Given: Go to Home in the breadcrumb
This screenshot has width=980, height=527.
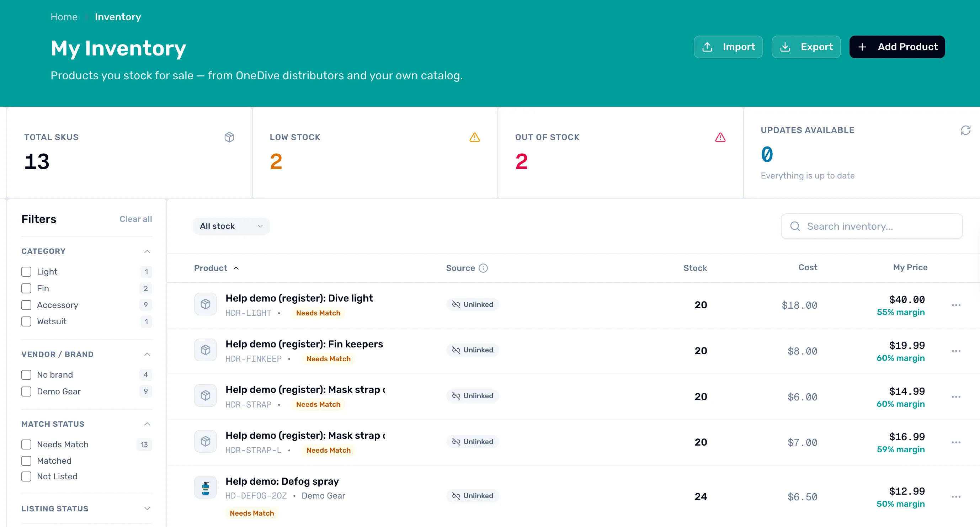Looking at the screenshot, I should pyautogui.click(x=64, y=17).
